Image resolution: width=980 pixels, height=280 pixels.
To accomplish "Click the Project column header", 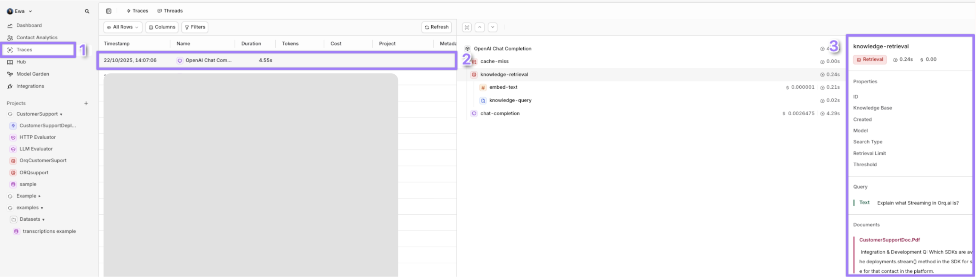I will (387, 44).
